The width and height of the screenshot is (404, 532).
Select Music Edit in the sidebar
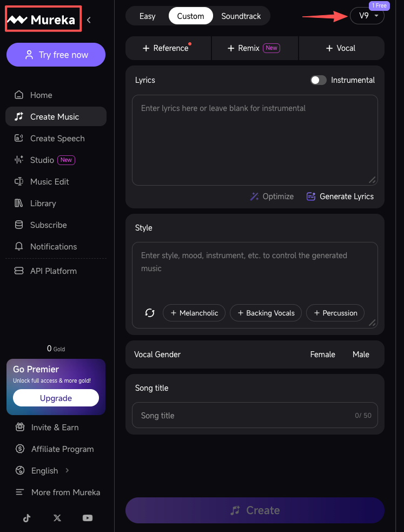(x=50, y=181)
